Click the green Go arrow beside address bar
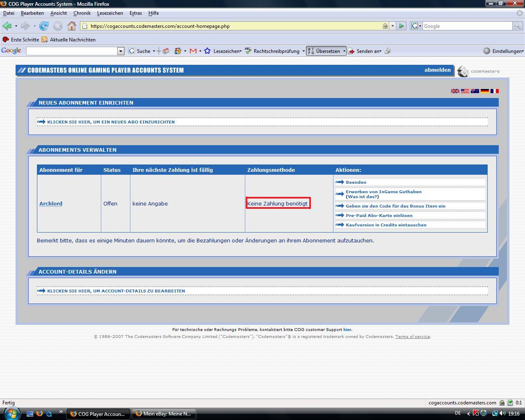Screen dimensions: 525x420 coord(402,26)
